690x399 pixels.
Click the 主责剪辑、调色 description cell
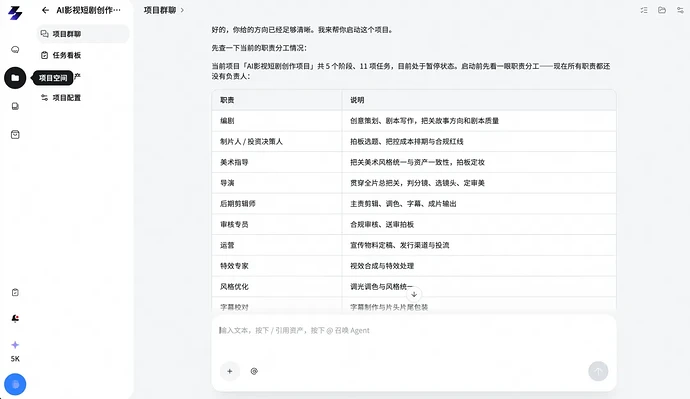point(479,203)
